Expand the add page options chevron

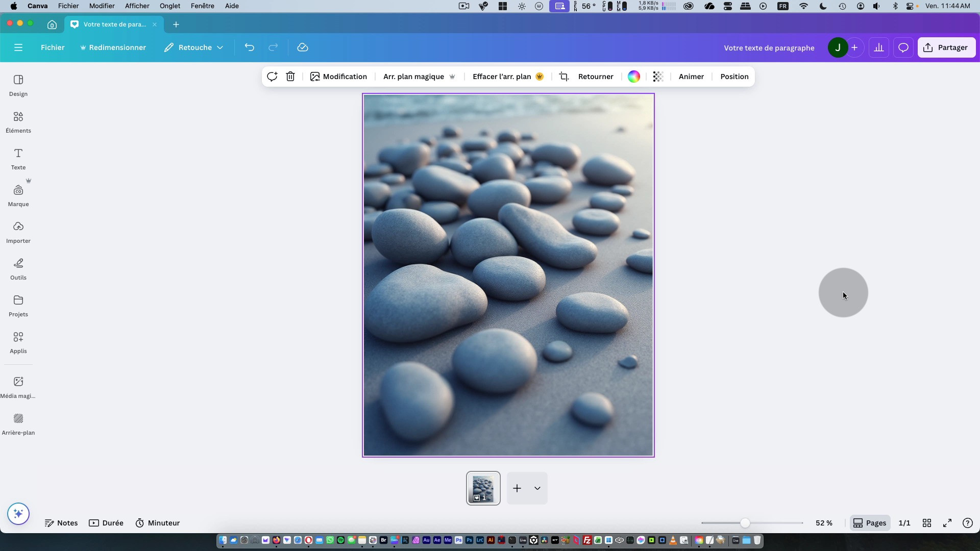click(537, 488)
